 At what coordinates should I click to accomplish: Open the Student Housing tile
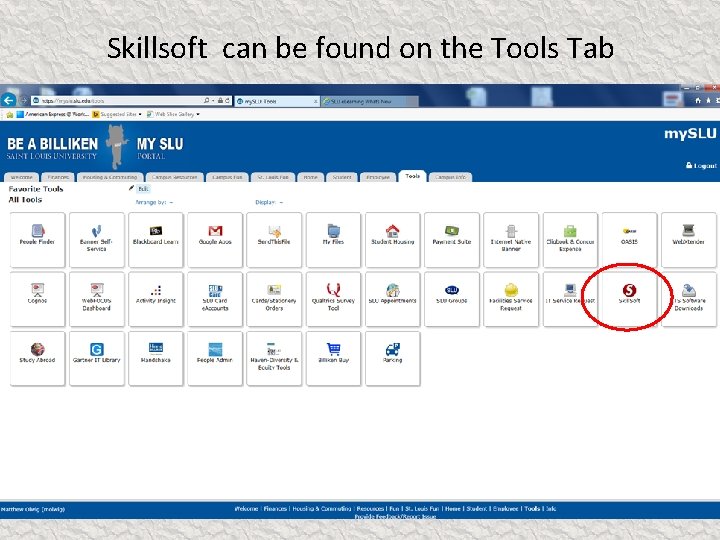pyautogui.click(x=393, y=240)
